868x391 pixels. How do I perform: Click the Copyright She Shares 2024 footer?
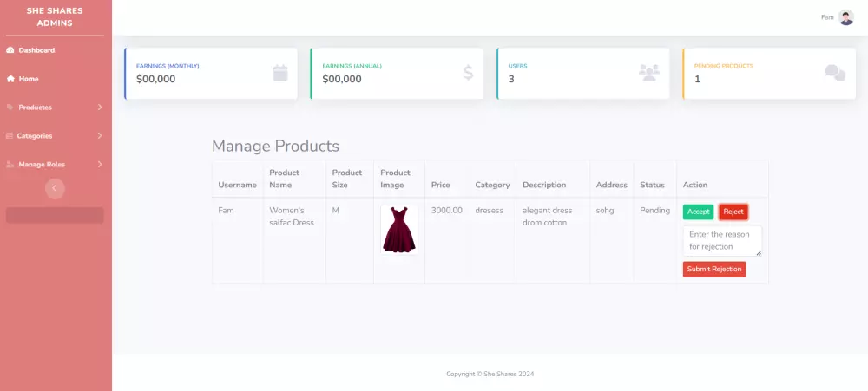point(490,374)
